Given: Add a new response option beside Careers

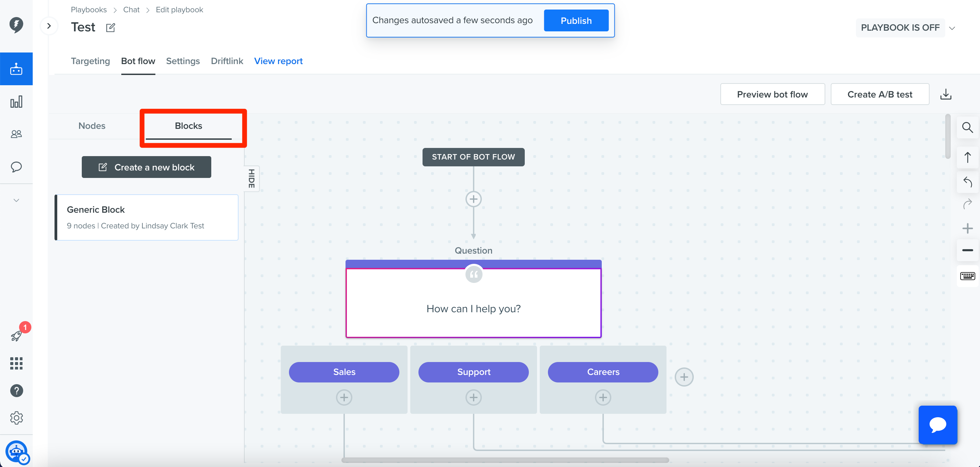Looking at the screenshot, I should [684, 377].
